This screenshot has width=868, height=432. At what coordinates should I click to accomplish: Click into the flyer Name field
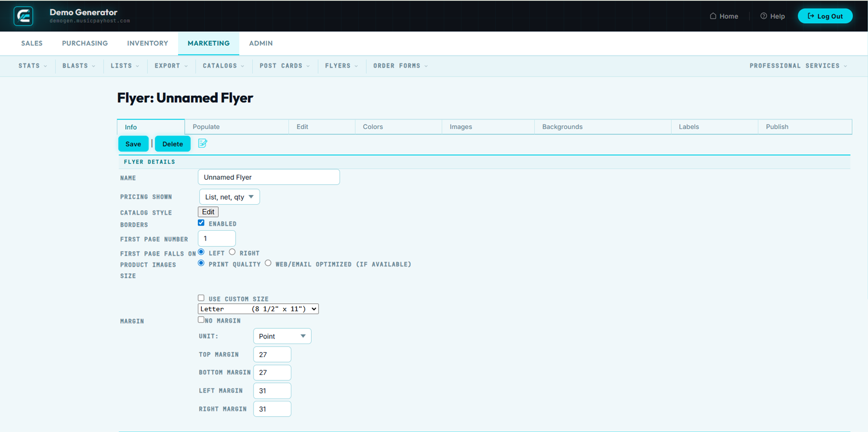[x=269, y=177]
